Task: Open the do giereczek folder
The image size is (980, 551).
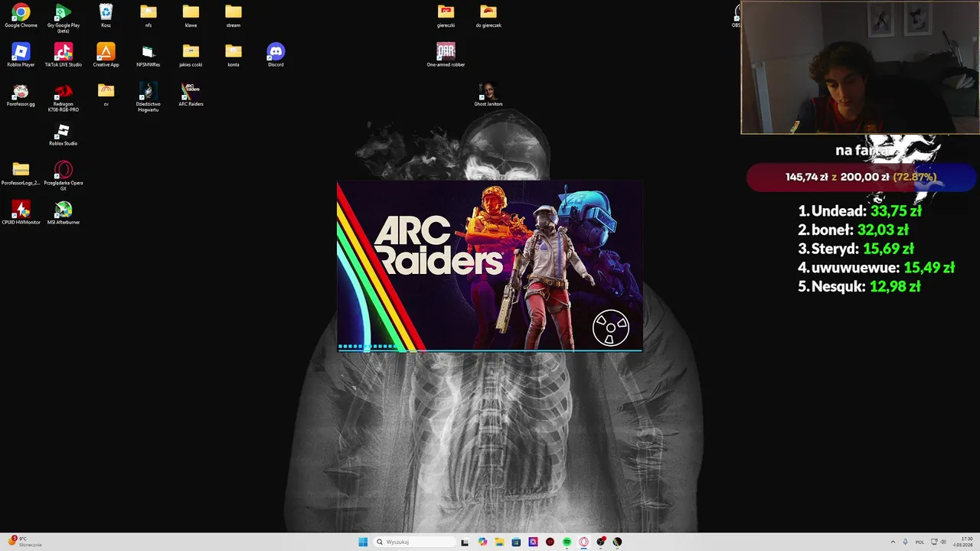Action: point(488,15)
